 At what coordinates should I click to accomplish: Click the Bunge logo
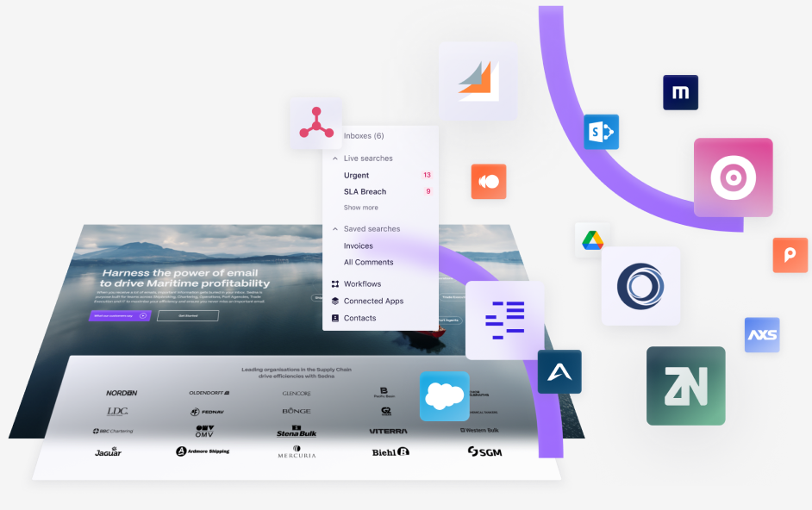tap(297, 411)
